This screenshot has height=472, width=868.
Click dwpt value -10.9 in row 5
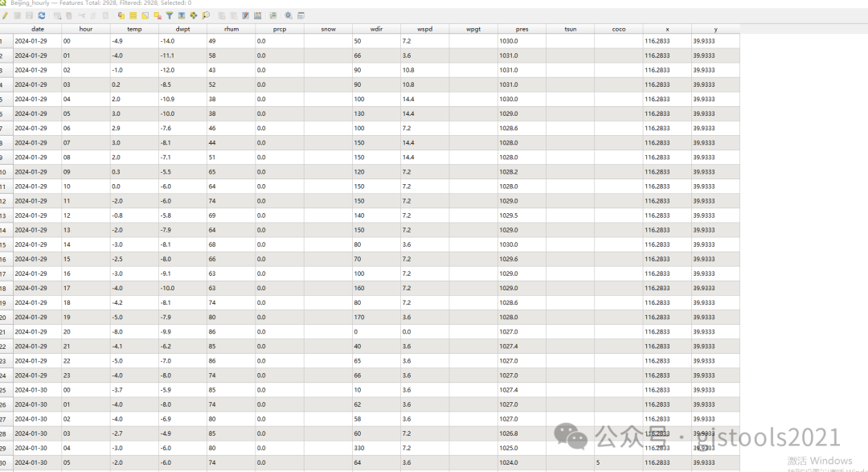pos(167,99)
